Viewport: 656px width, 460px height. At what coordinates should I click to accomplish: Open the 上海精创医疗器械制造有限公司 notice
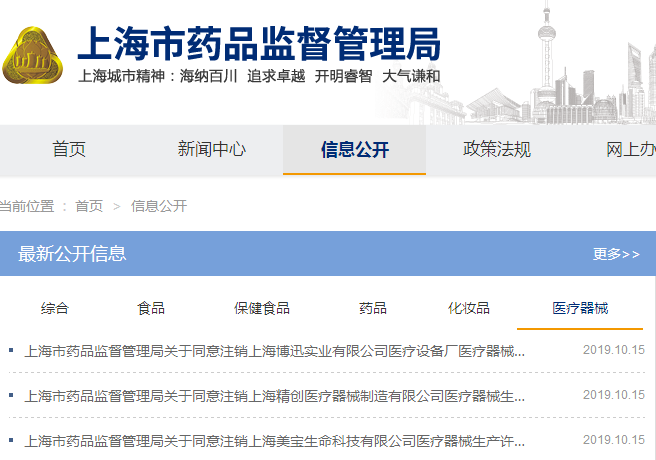274,396
